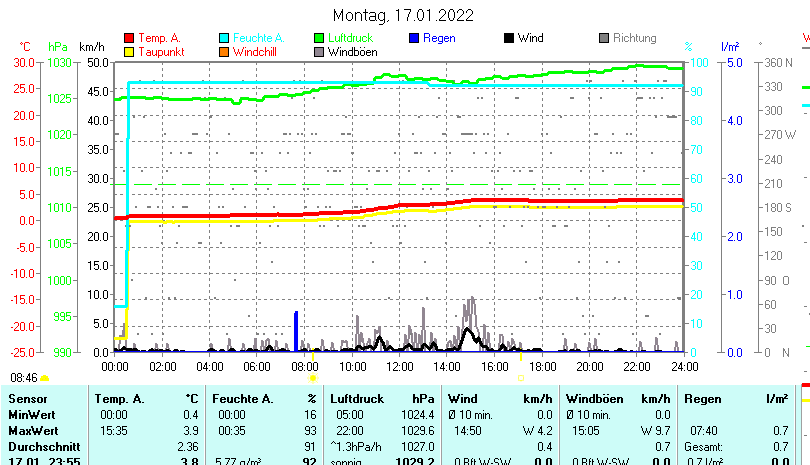The width and height of the screenshot is (810, 465).
Task: Click the gray Windböen legend square
Action: 320,51
